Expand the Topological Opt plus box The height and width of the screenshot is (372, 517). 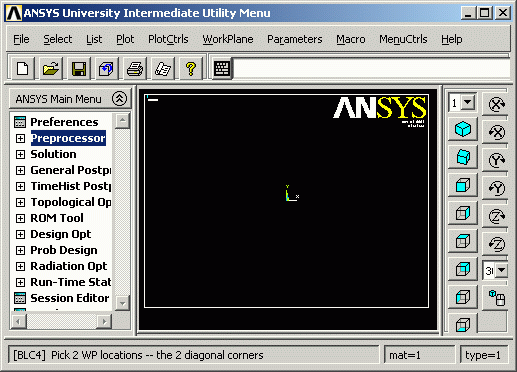click(x=20, y=202)
